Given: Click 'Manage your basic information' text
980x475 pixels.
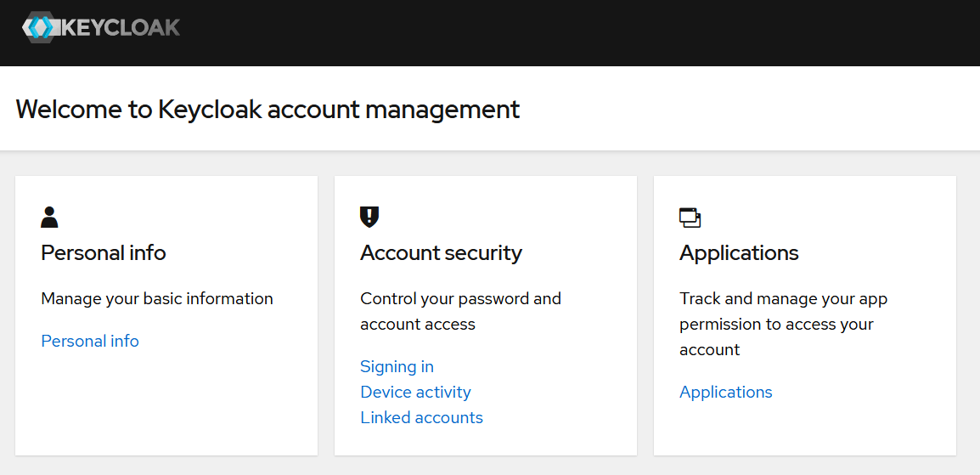Looking at the screenshot, I should [157, 299].
